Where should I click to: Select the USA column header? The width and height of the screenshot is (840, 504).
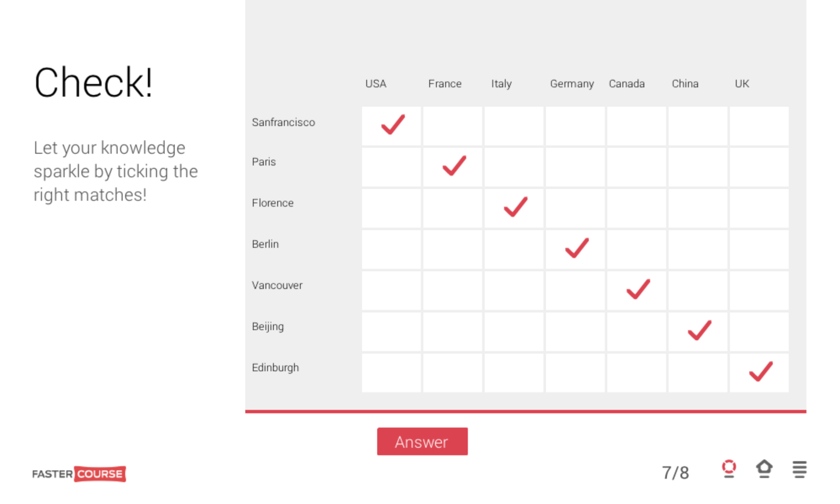[376, 84]
